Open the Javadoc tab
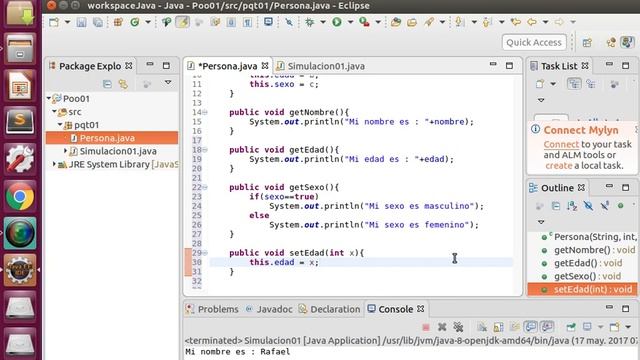This screenshot has height=360, width=640. coord(269,309)
